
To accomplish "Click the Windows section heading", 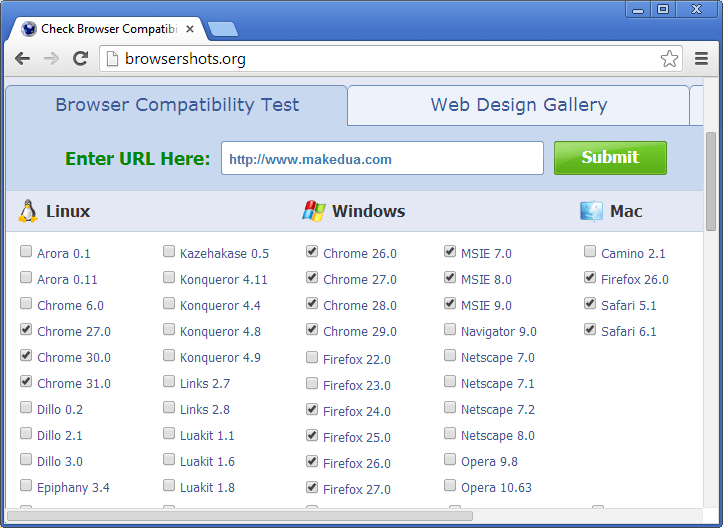I will (x=368, y=211).
